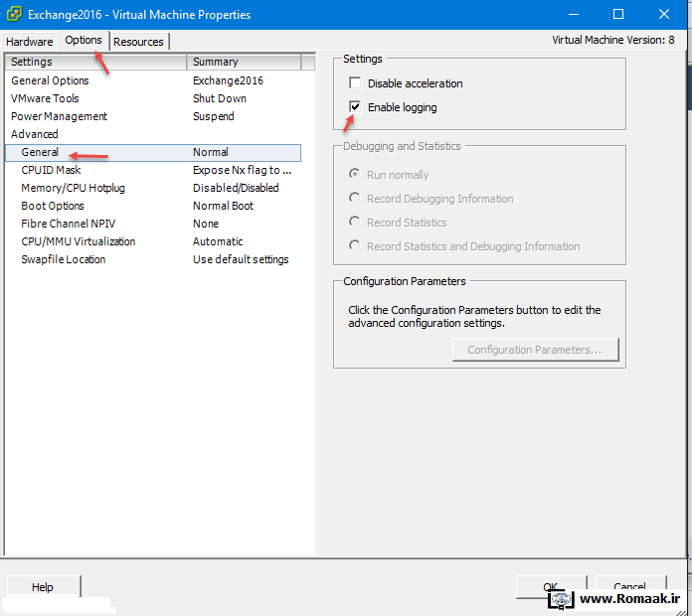Open Power Management settings
This screenshot has height=616, width=692.
[153, 116]
